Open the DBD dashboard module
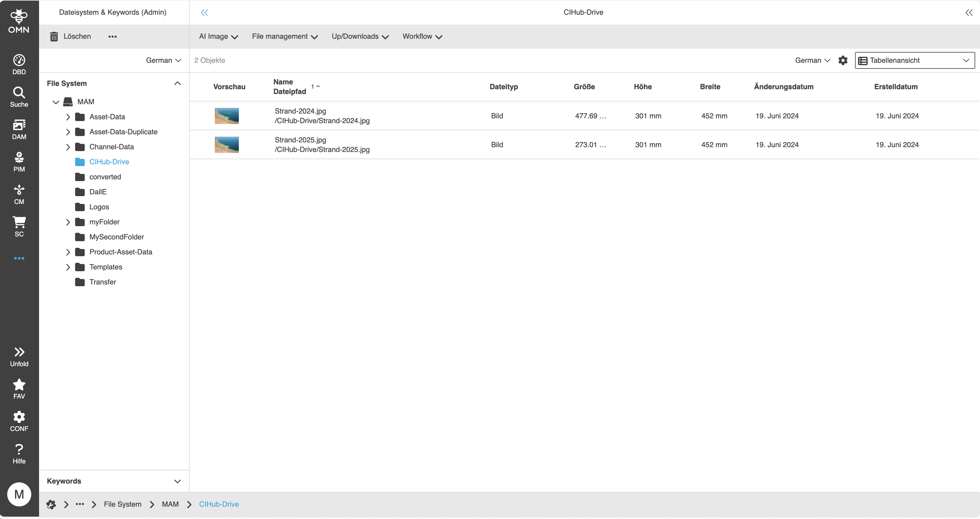The height and width of the screenshot is (519, 980). pyautogui.click(x=19, y=65)
